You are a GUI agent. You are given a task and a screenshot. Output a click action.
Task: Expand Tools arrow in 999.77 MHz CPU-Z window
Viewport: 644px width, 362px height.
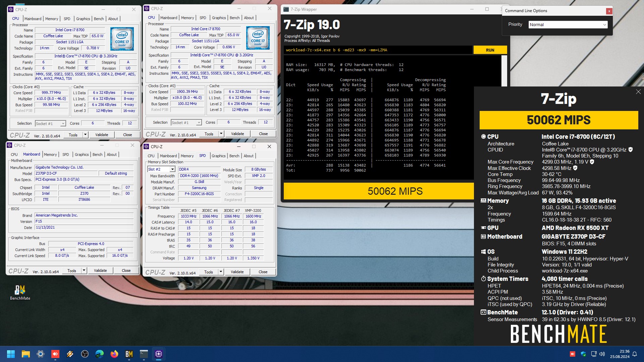point(85,135)
